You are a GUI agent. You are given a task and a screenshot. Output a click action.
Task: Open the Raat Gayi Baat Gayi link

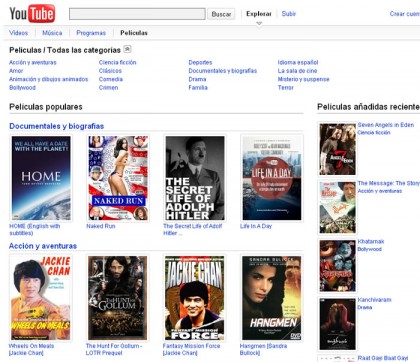(x=383, y=358)
